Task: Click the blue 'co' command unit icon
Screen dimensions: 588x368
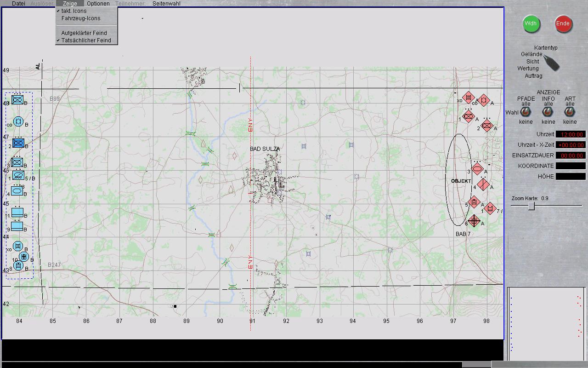Action: pyautogui.click(x=18, y=121)
